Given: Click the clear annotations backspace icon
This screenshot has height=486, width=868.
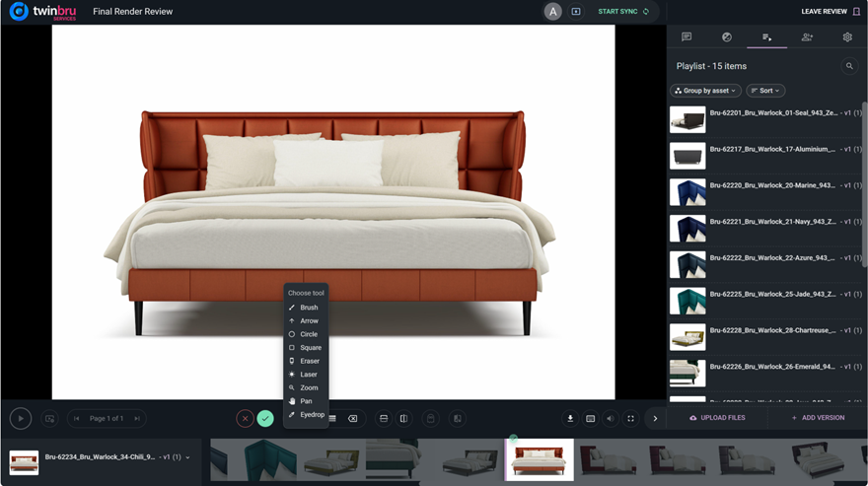Looking at the screenshot, I should pos(353,418).
